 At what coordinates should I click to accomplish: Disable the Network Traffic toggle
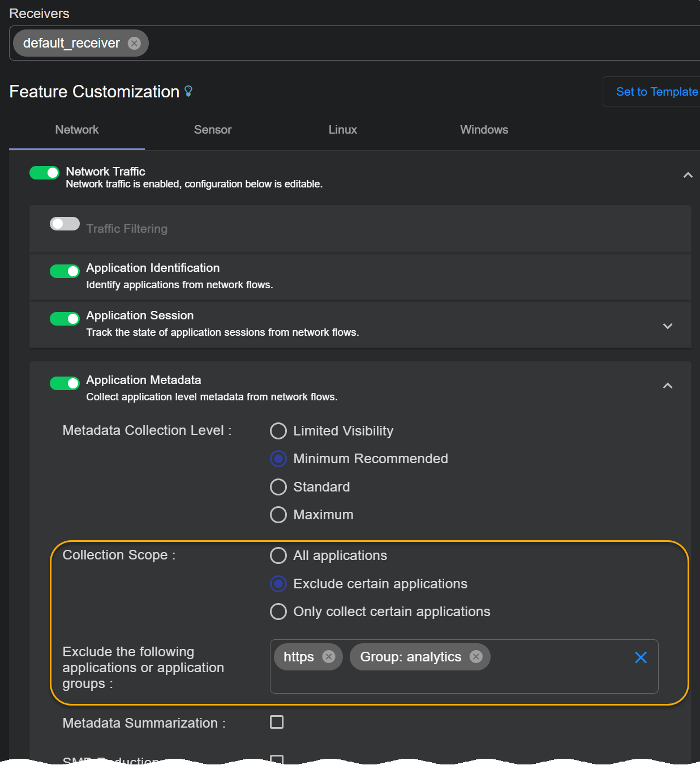45,173
